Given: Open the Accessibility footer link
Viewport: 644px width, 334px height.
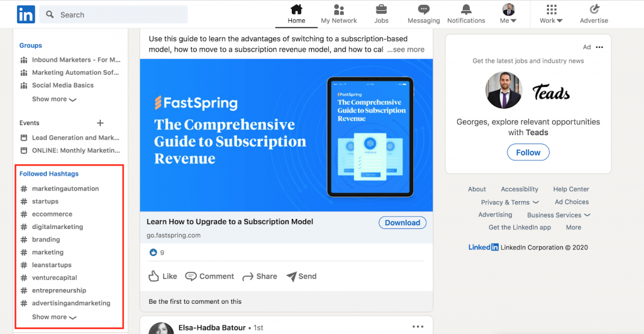Looking at the screenshot, I should [x=519, y=189].
